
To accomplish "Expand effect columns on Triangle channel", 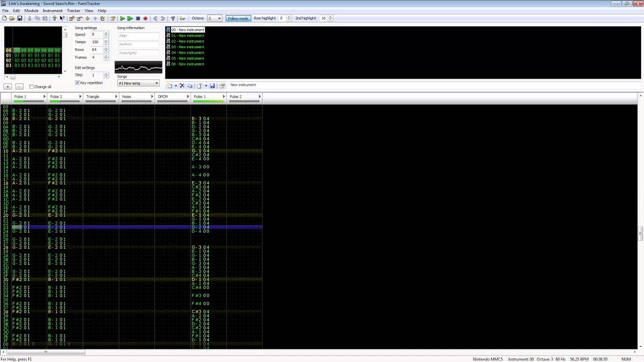I will point(116,97).
